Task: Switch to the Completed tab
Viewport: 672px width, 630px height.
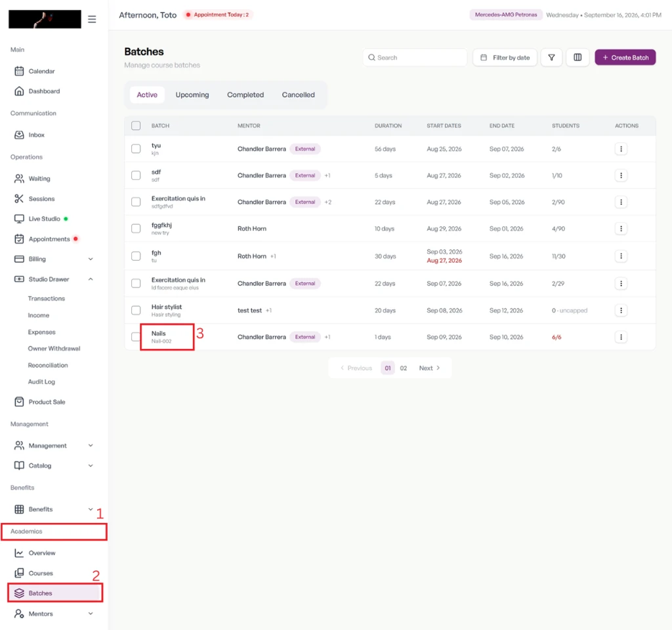Action: (245, 94)
